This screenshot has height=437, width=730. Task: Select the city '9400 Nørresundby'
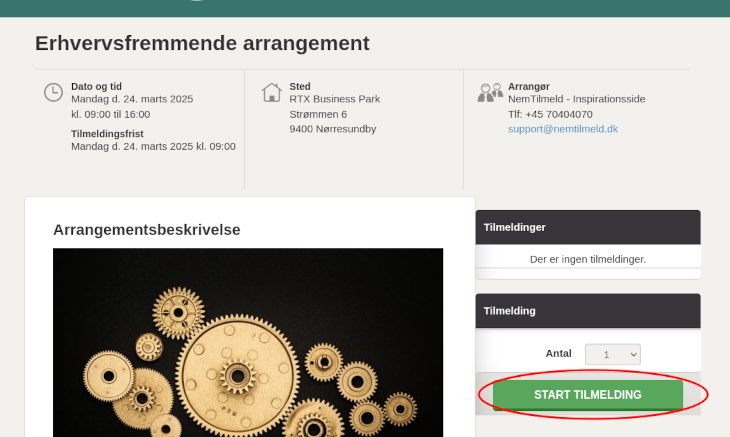pyautogui.click(x=332, y=129)
